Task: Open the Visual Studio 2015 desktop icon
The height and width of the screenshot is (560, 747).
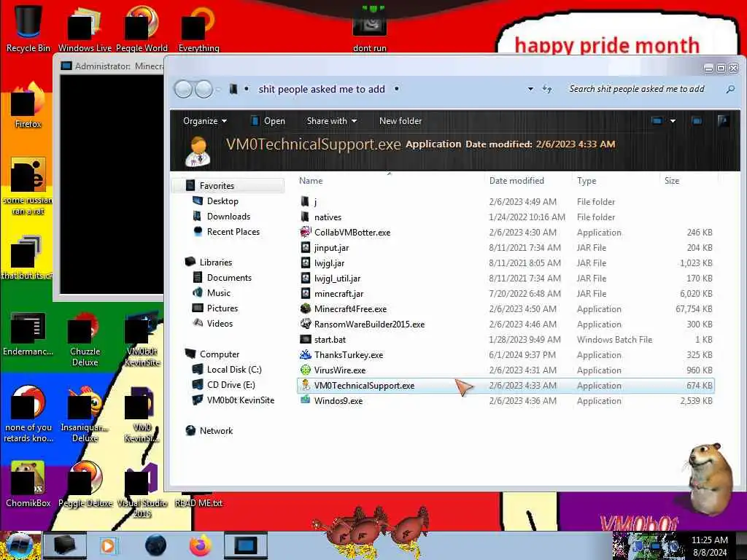Action: (142, 491)
